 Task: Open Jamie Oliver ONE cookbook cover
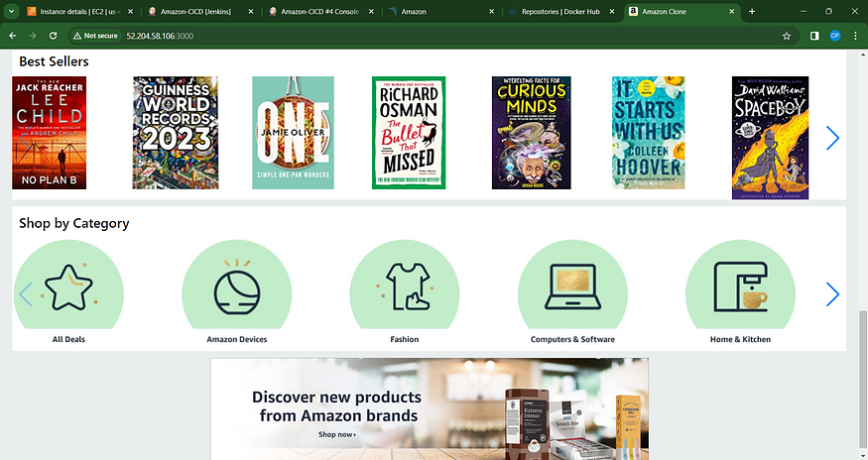pos(293,133)
